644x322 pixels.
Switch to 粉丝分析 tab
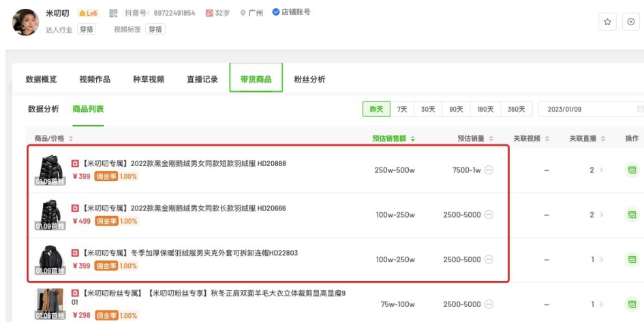click(x=309, y=80)
